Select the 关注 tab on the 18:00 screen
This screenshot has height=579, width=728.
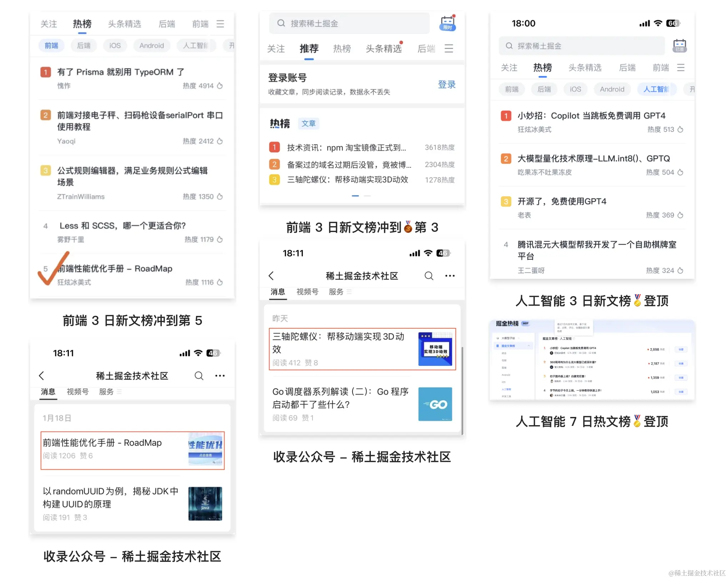509,67
